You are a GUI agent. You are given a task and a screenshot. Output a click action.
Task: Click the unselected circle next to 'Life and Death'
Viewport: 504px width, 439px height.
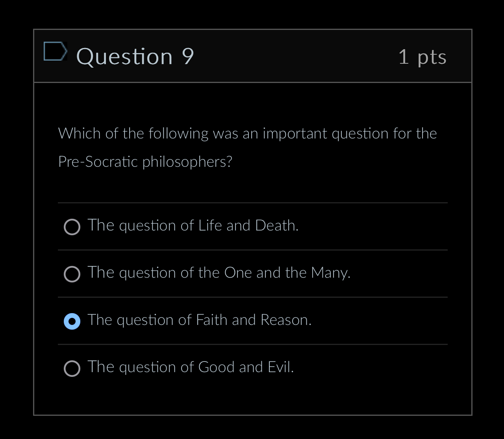pyautogui.click(x=72, y=227)
